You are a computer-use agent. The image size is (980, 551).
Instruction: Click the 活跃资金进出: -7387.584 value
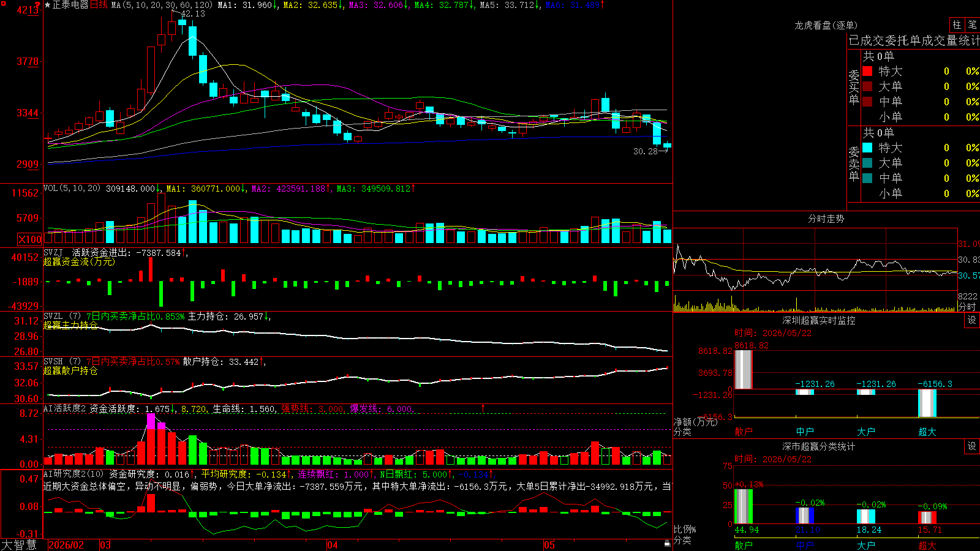pos(127,252)
